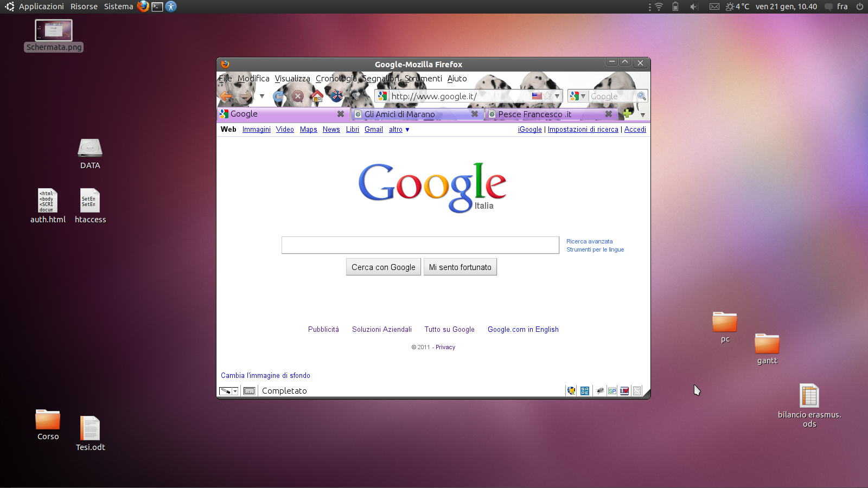Viewport: 868px width, 488px height.
Task: Open the back/forward history dropdown arrow
Action: (x=262, y=97)
